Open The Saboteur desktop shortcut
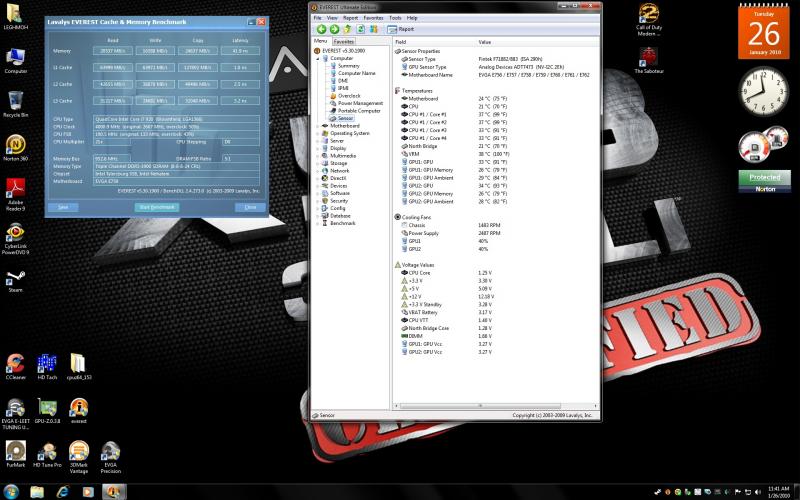The width and height of the screenshot is (800, 500). 648,61
